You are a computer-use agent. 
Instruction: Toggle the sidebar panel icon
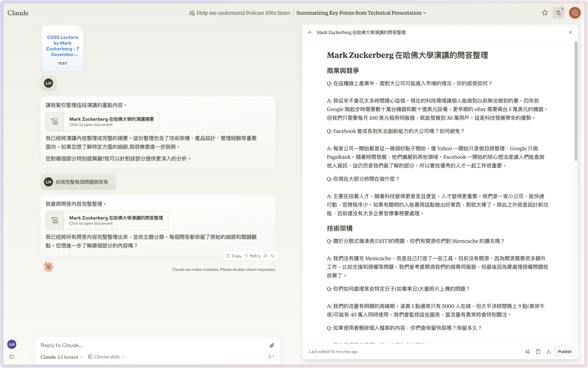[12, 357]
